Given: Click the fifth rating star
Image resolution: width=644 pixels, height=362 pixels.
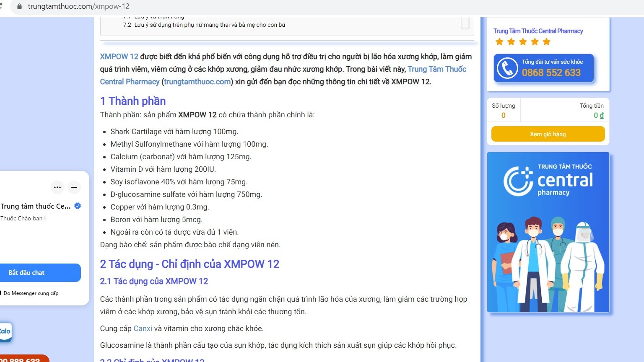Looking at the screenshot, I should [546, 42].
